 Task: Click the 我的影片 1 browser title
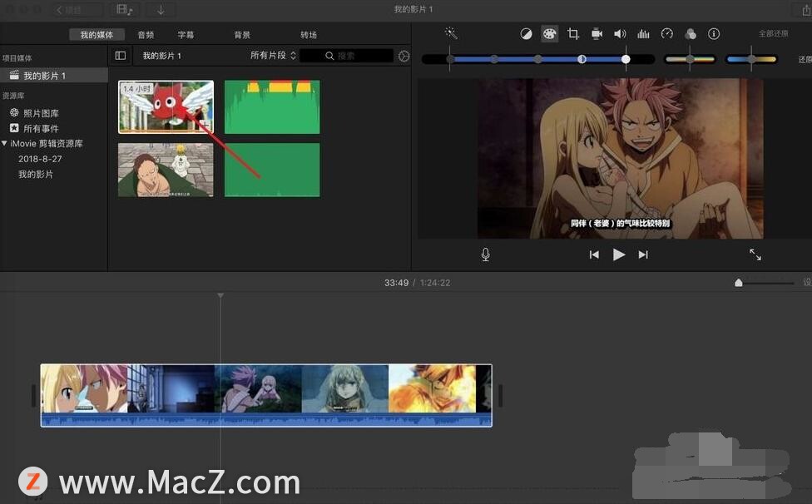coord(162,56)
